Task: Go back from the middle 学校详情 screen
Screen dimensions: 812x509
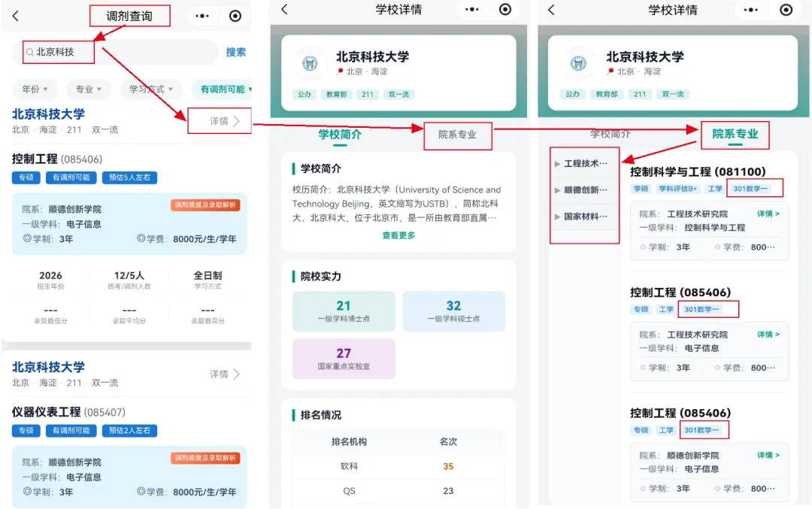Action: click(x=283, y=9)
